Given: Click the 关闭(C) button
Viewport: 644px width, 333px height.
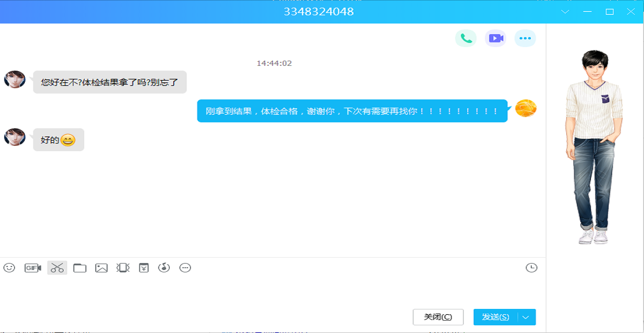Looking at the screenshot, I should [x=438, y=317].
